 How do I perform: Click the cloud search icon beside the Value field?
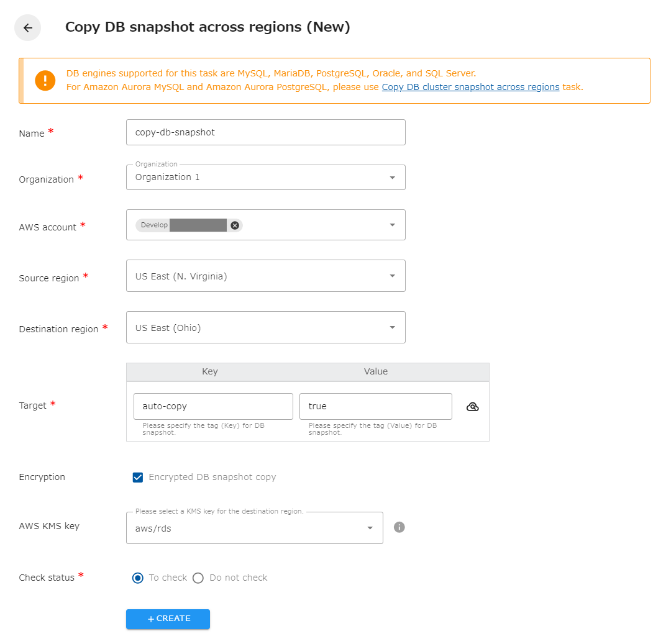(x=473, y=406)
